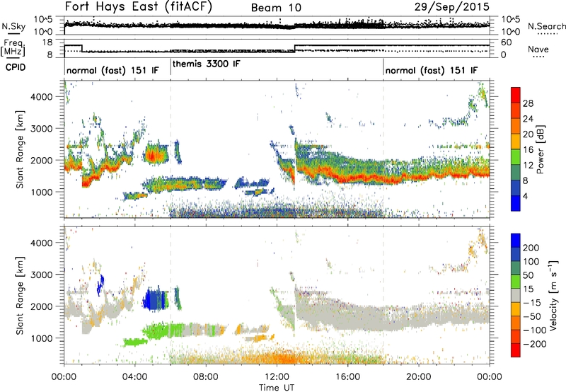This screenshot has height=392, width=566.
Task: Click the velocity panel 'Slant Range [km]' label
Action: coord(20,295)
